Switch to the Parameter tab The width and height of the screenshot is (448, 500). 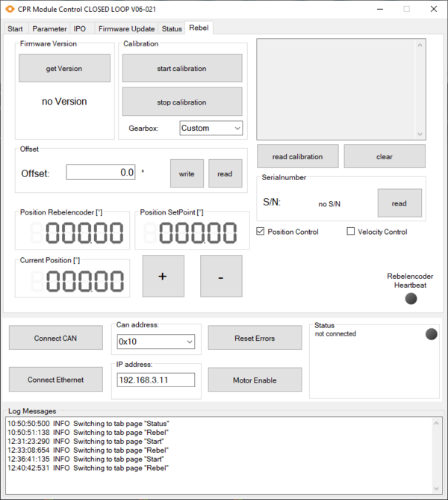(49, 28)
